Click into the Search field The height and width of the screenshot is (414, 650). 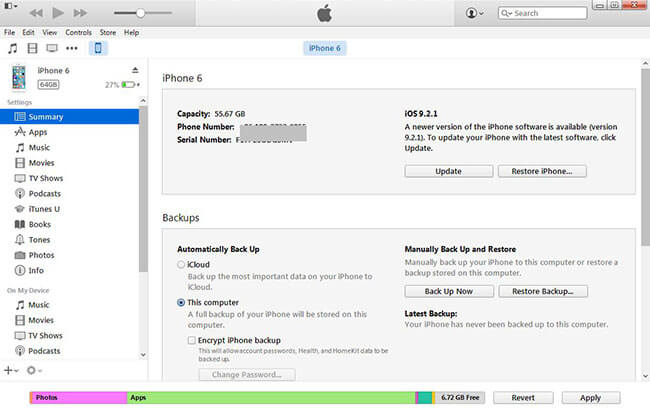tap(543, 13)
